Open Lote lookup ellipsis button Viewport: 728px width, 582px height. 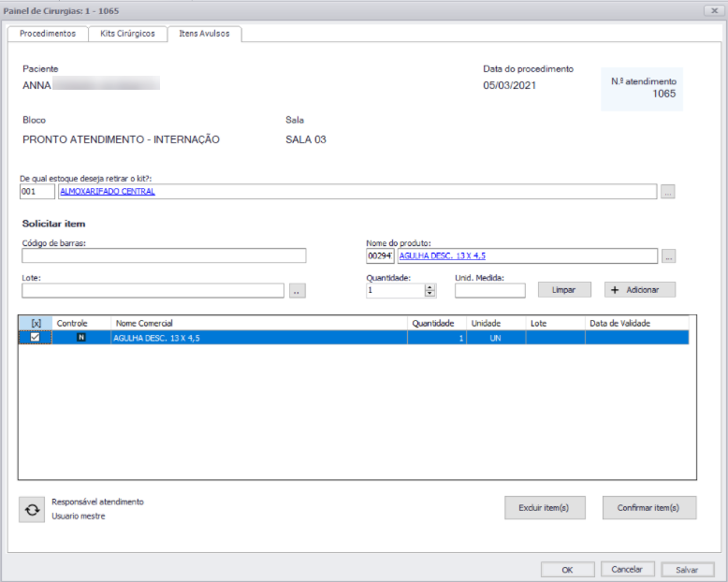[x=298, y=291]
